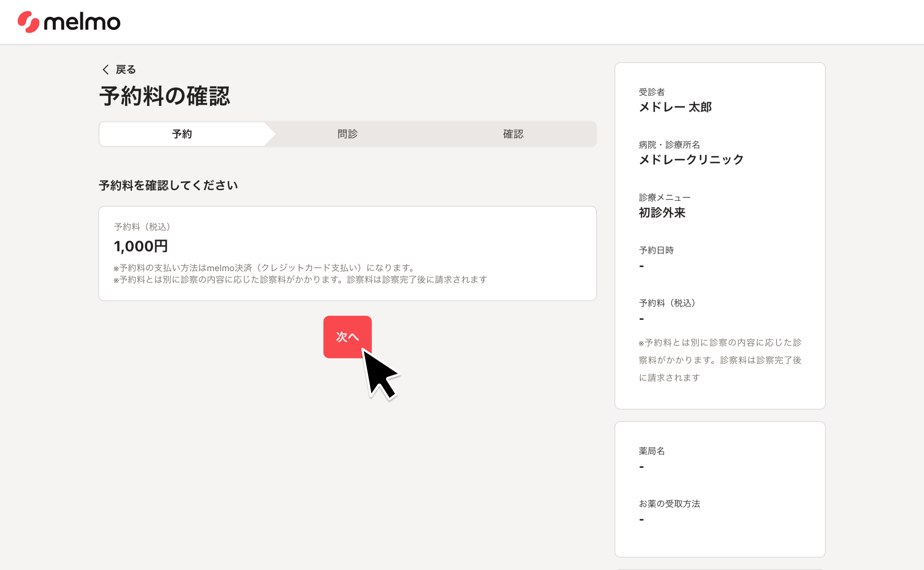Open the 問診 step in the progress bar
Screen dimensions: 924x570
(348, 134)
